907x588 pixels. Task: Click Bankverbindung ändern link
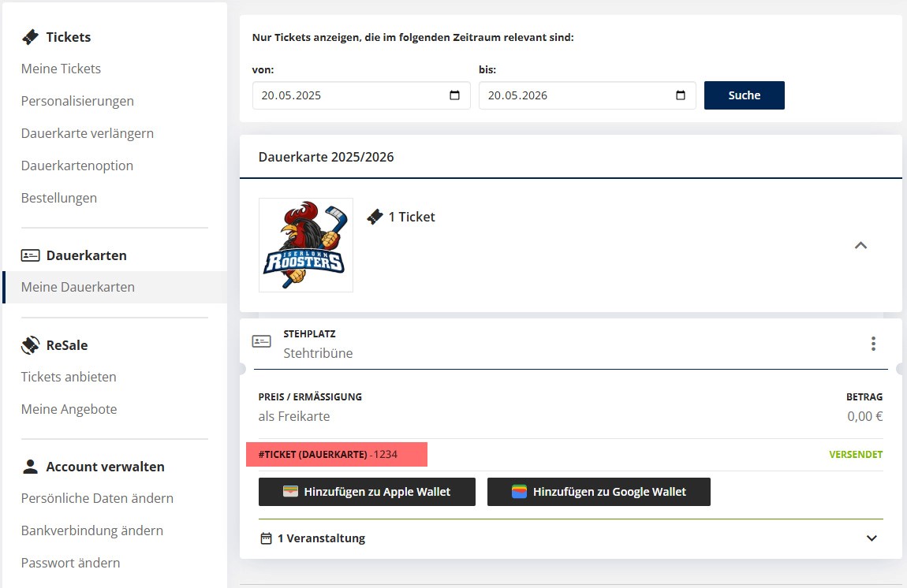(92, 530)
